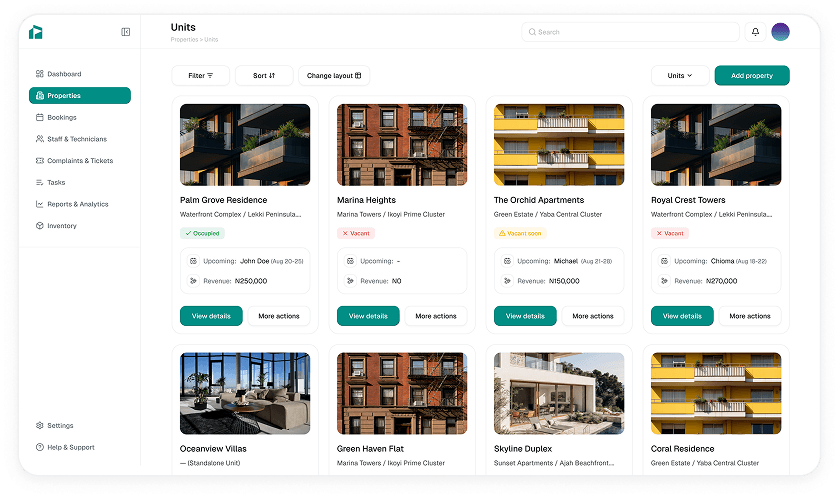This screenshot has height=498, width=839.
Task: Click Orchid Apartments revenue icon
Action: click(x=507, y=281)
